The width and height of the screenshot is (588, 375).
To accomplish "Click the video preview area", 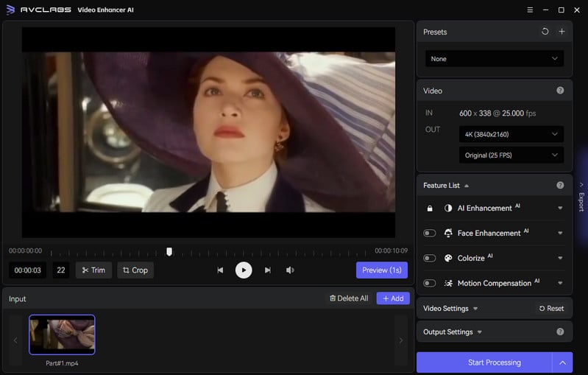I will pos(208,132).
